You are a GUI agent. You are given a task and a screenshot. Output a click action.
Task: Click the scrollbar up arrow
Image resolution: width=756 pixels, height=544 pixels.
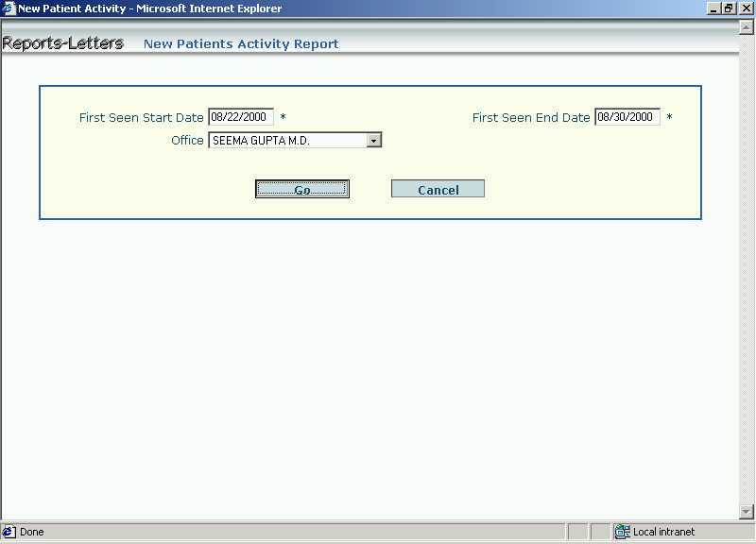point(747,28)
